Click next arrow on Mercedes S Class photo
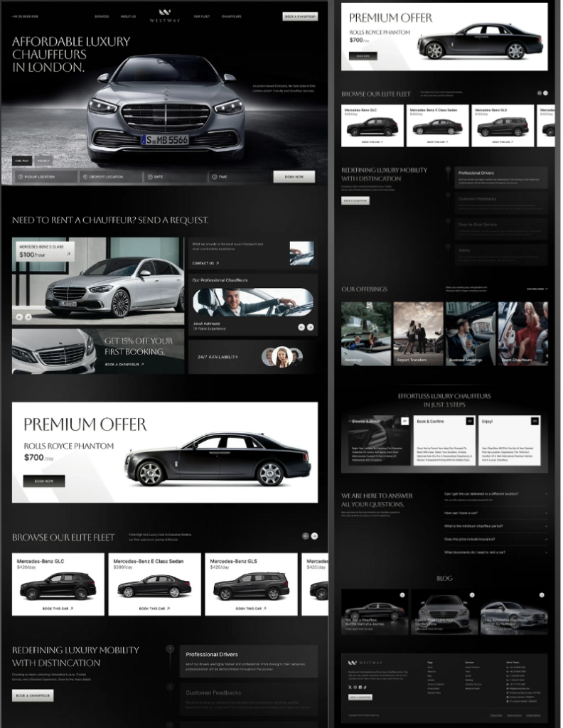The image size is (563, 728). coord(28,317)
